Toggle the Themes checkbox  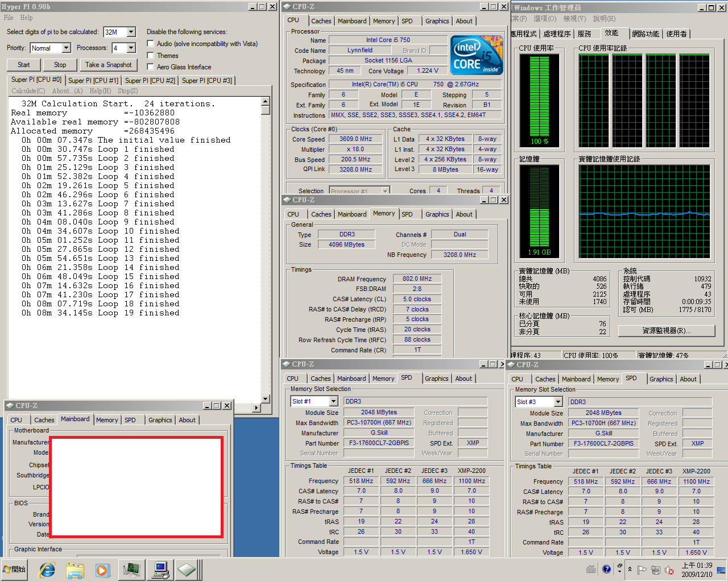click(150, 55)
